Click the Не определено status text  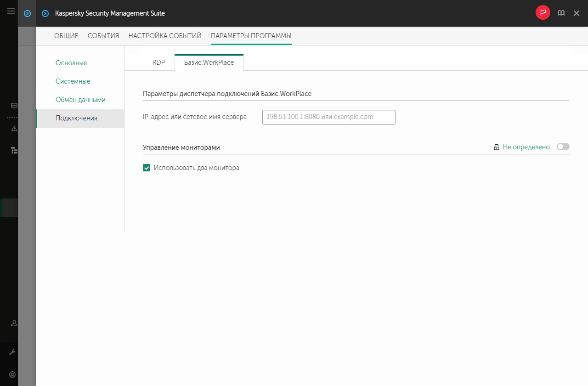coord(526,147)
